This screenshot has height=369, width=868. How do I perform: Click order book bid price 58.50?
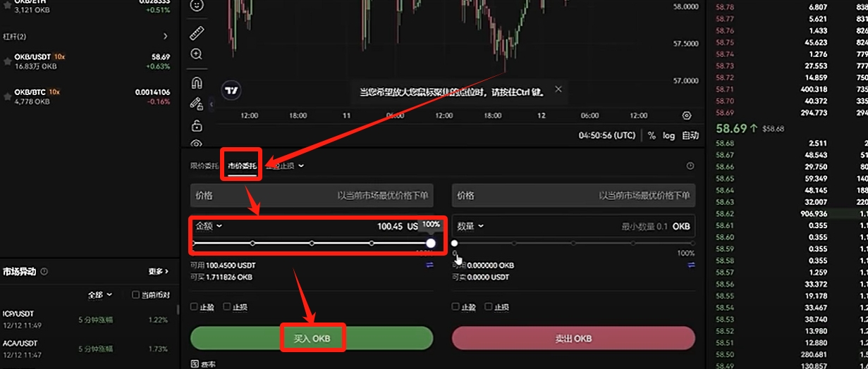pos(725,354)
